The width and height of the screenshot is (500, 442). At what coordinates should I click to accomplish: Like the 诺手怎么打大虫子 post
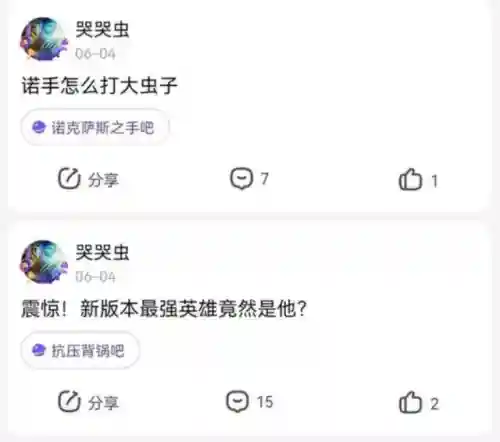tap(410, 179)
